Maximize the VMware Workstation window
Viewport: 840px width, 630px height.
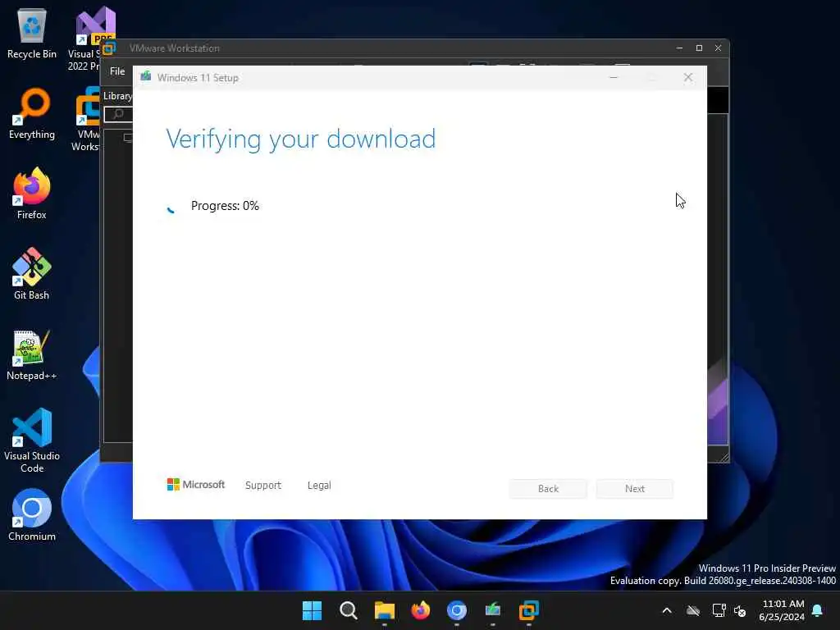click(x=699, y=48)
